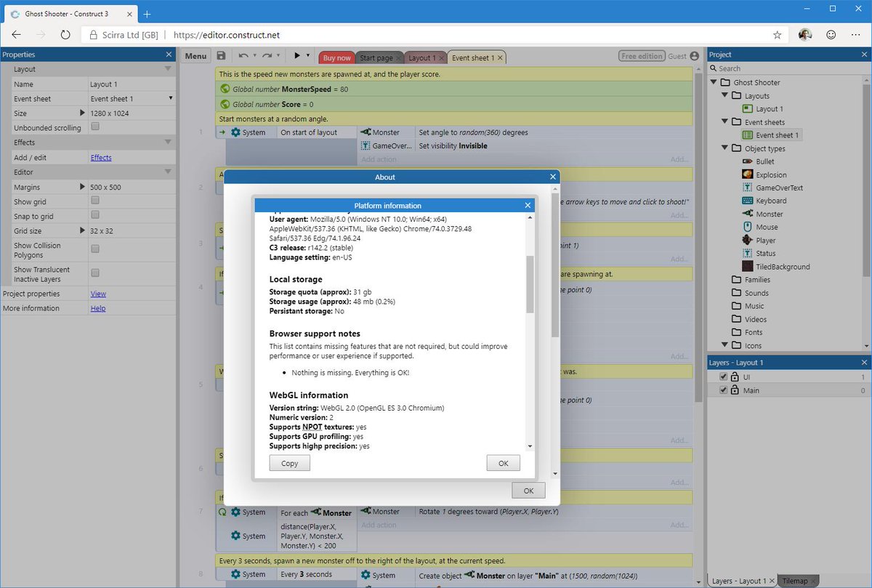Collapse the Layout properties section
The height and width of the screenshot is (588, 872).
tap(168, 69)
